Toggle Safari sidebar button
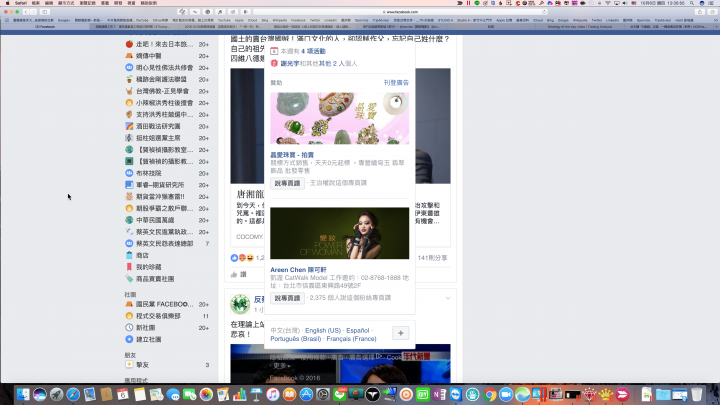The height and width of the screenshot is (405, 720). point(45,12)
